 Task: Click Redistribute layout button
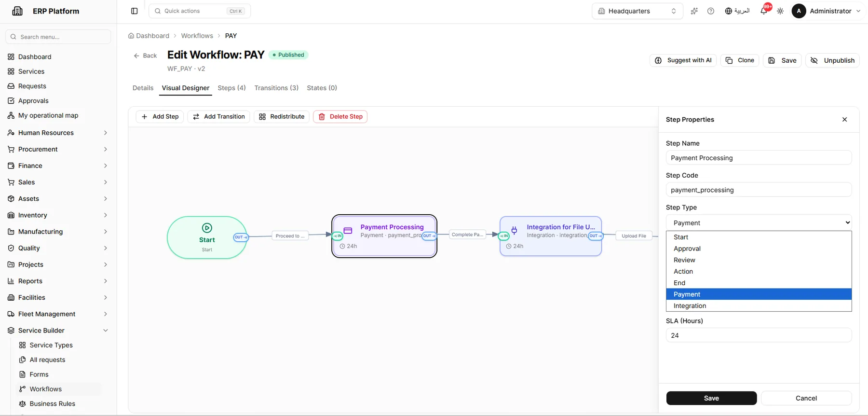(x=282, y=117)
